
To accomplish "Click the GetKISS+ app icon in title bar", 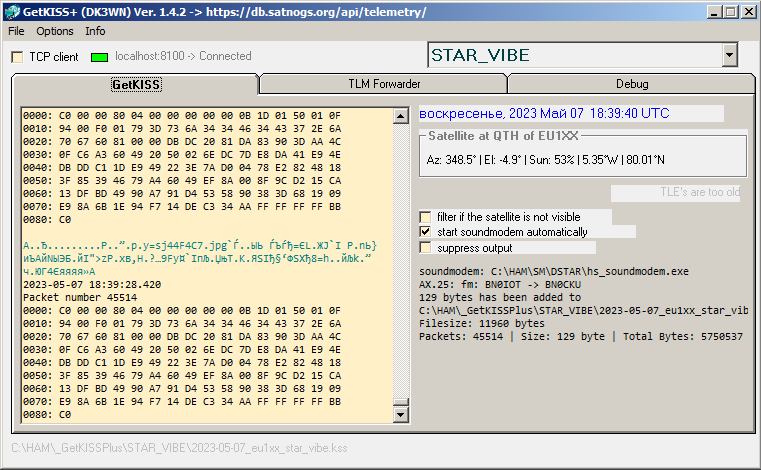I will pyautogui.click(x=12, y=12).
